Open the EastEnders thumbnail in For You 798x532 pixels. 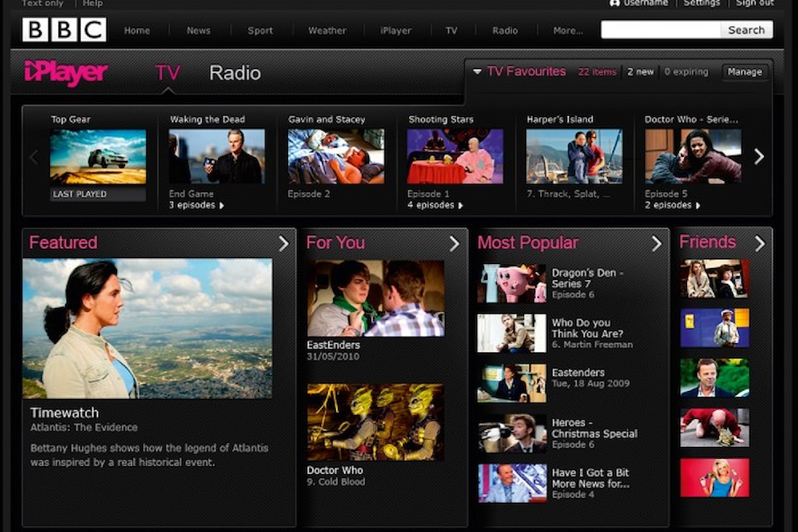[x=376, y=299]
